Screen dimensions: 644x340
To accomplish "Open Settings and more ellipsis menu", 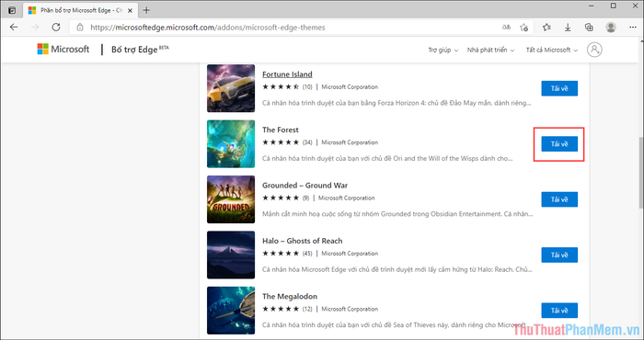I will point(633,28).
